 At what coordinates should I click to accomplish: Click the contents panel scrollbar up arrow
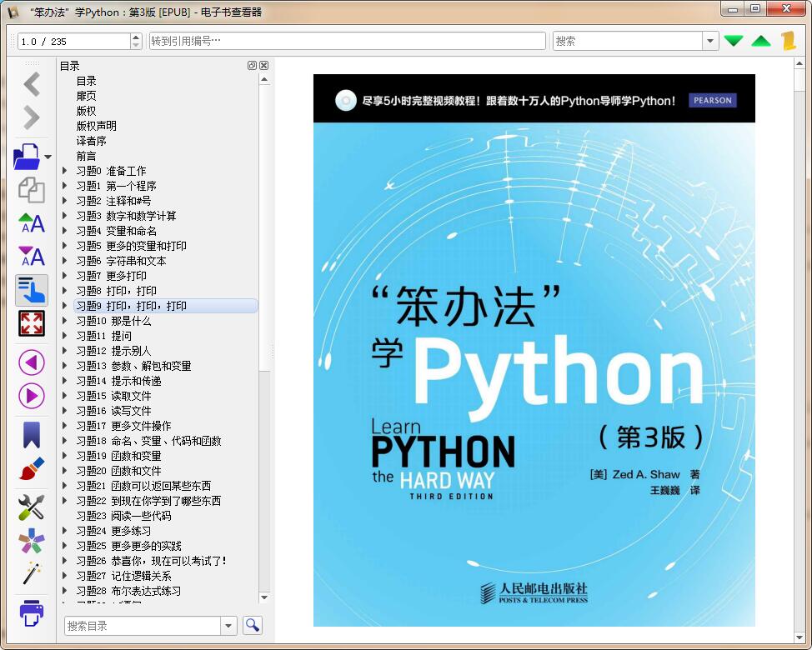(x=264, y=80)
